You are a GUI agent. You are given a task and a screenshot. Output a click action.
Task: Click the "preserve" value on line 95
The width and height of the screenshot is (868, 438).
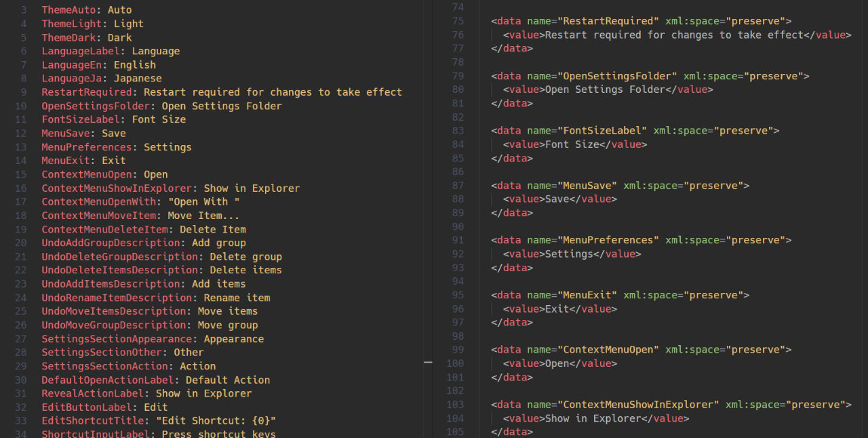[713, 295]
